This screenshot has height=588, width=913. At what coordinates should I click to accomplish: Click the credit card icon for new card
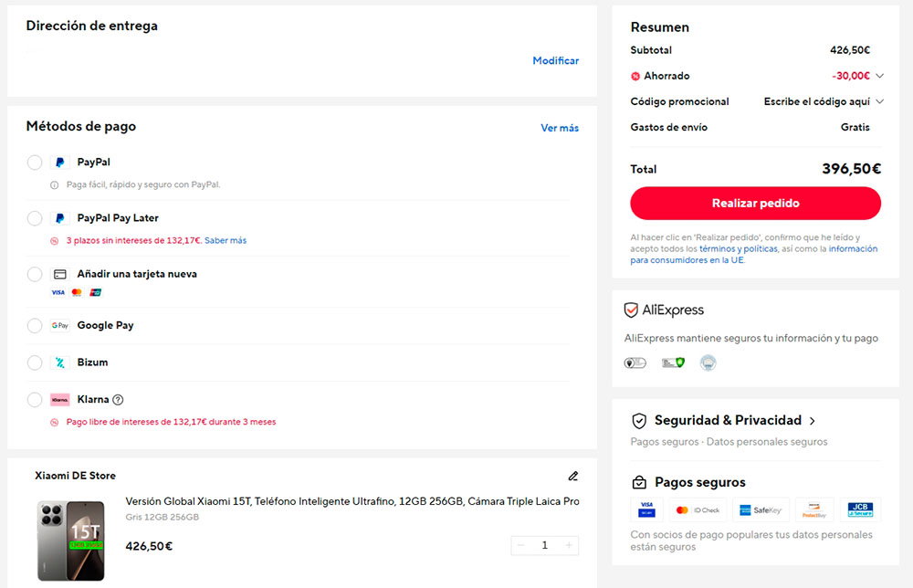[60, 274]
